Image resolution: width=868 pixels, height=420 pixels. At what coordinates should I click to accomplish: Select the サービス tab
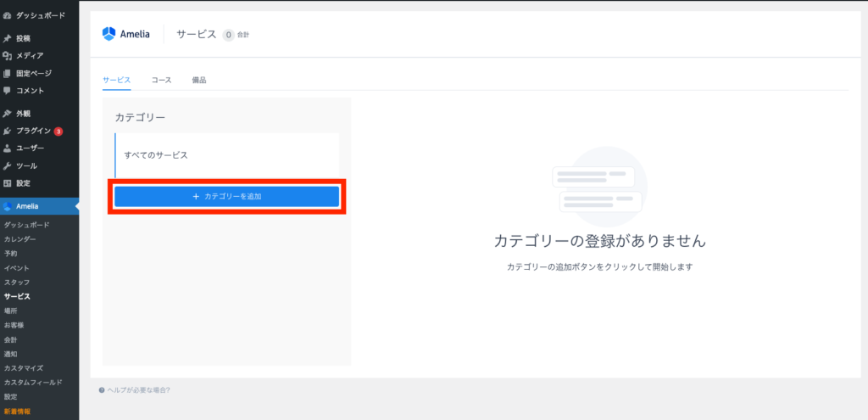pos(117,81)
